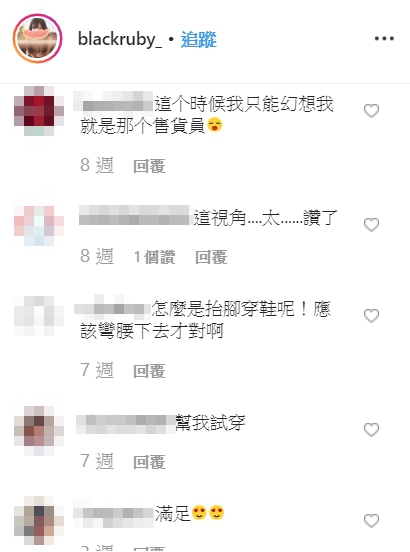This screenshot has height=552, width=410.
Task: Like the comment 這視角....太......讚了
Action: (371, 225)
